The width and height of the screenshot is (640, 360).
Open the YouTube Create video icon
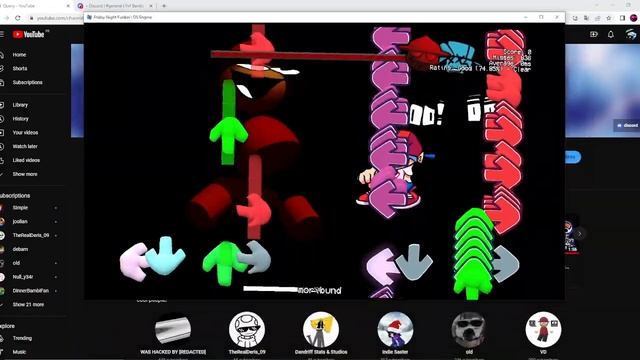coord(594,35)
